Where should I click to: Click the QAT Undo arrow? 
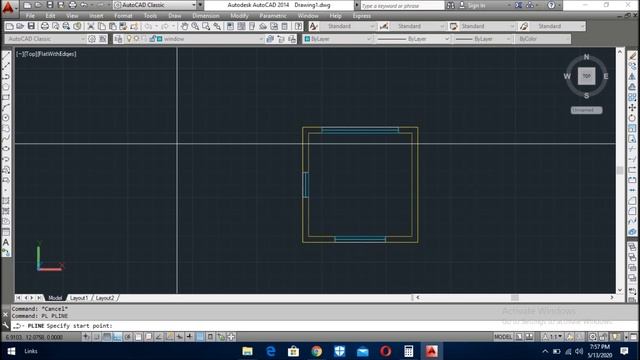pos(84,5)
